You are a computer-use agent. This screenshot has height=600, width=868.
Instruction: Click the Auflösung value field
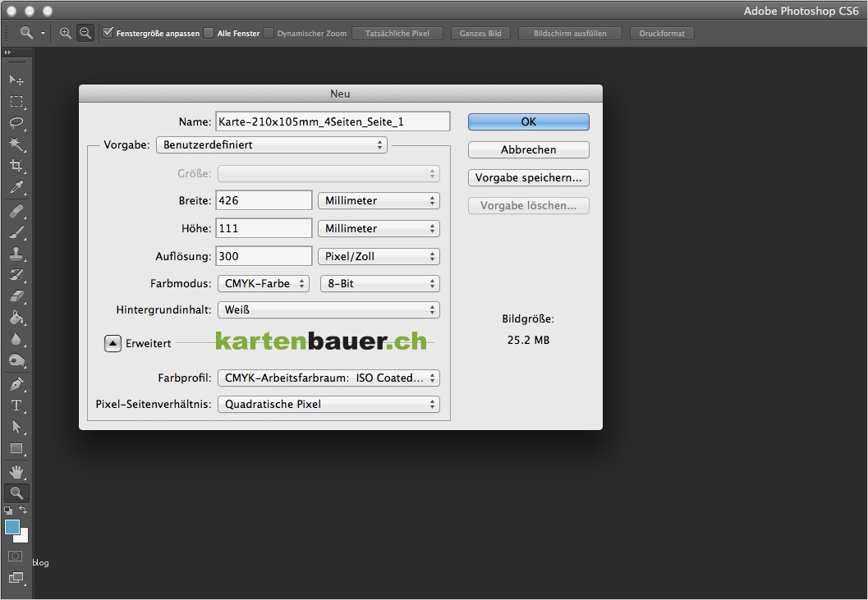pos(264,256)
